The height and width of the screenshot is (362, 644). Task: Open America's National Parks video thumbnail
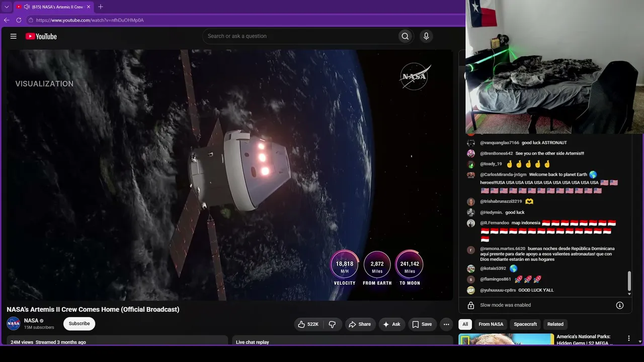507,339
